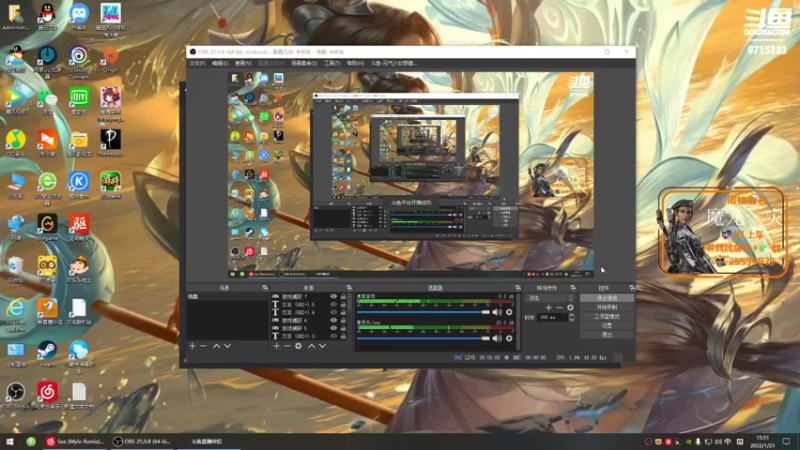Switch to Sea (Mylo Remix) taskbar item

point(75,441)
